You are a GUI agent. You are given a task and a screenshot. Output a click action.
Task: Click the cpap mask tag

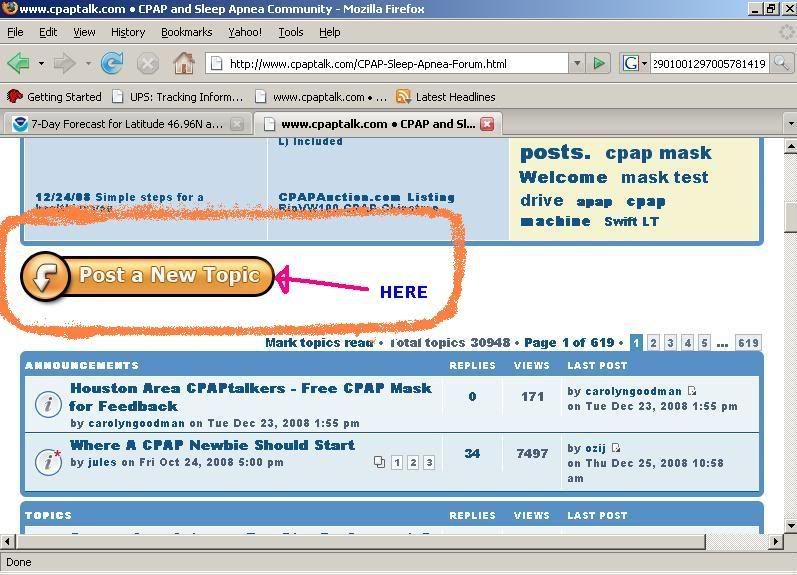coord(658,153)
